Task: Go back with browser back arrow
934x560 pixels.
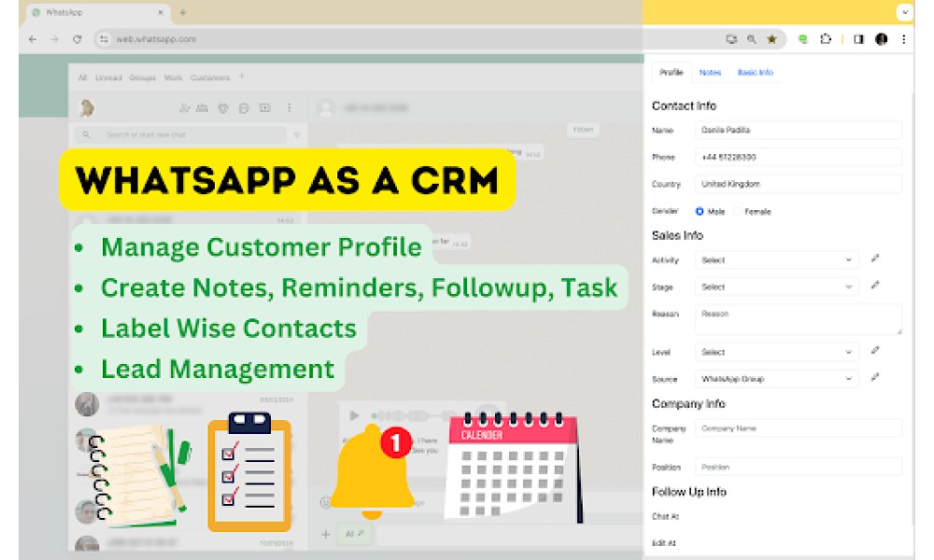Action: click(x=33, y=39)
